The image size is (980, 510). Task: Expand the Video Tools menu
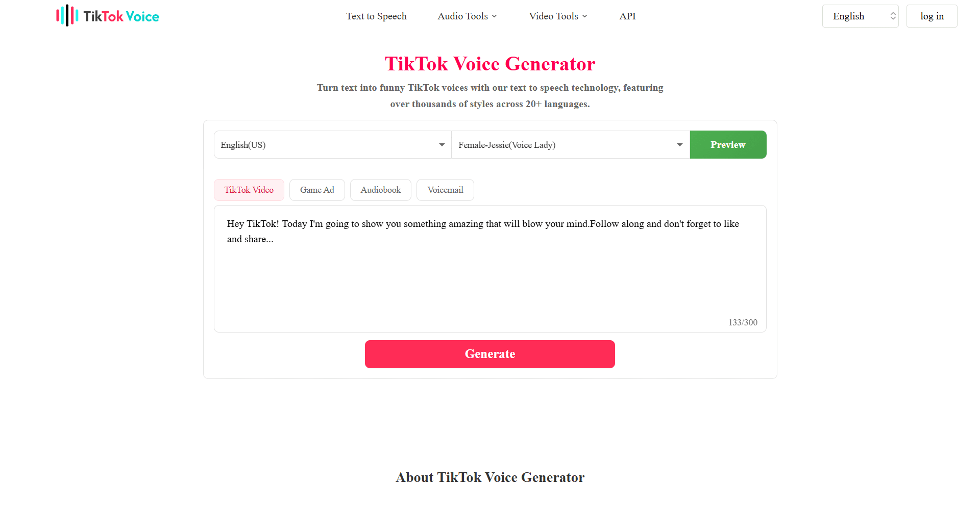pos(558,16)
